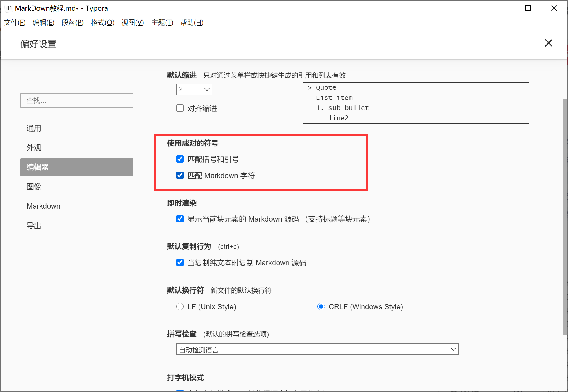The height and width of the screenshot is (392, 568).
Task: Click the Typora app icon in title bar
Action: tap(9, 8)
